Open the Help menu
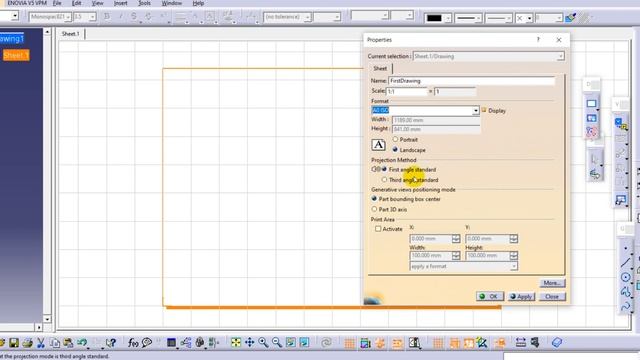640x360 pixels. coord(198,3)
